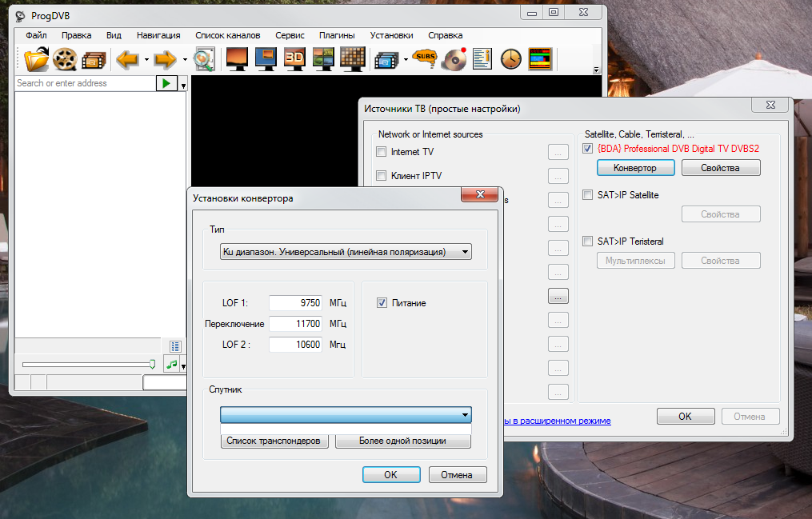The width and height of the screenshot is (812, 519).
Task: Open the converter type dropdown
Action: click(346, 253)
